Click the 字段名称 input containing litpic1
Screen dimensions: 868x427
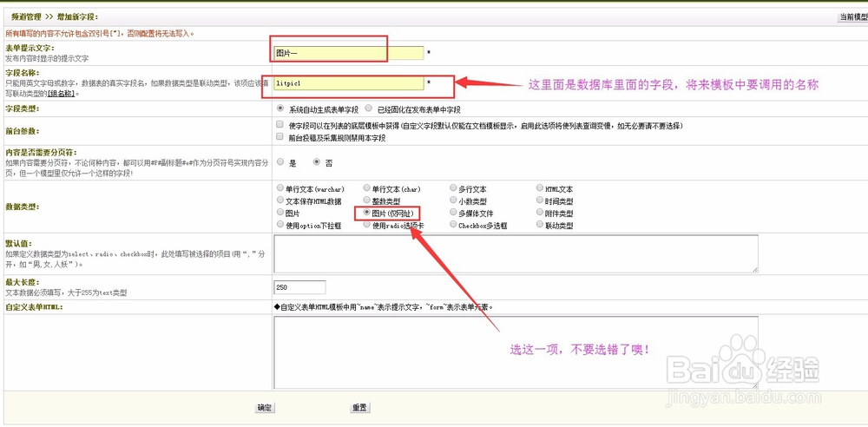point(349,83)
